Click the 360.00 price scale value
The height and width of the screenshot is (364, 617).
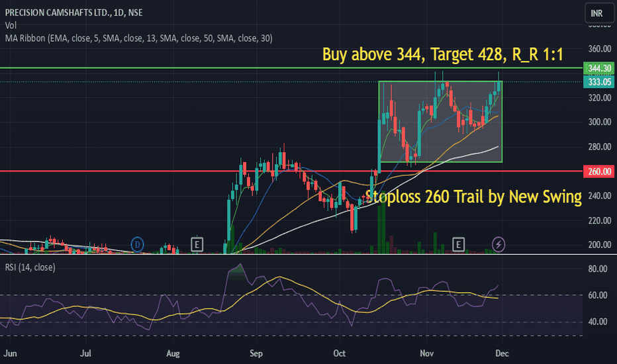pos(600,49)
